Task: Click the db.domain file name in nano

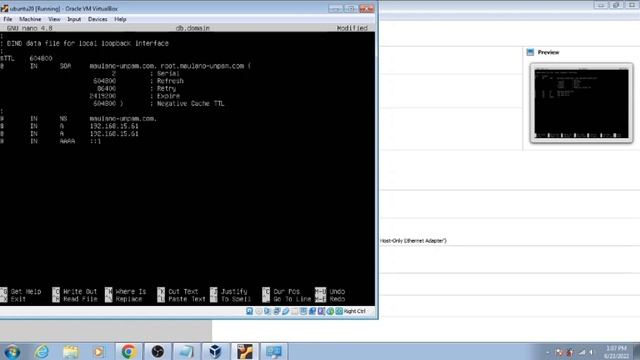Action: click(x=192, y=28)
